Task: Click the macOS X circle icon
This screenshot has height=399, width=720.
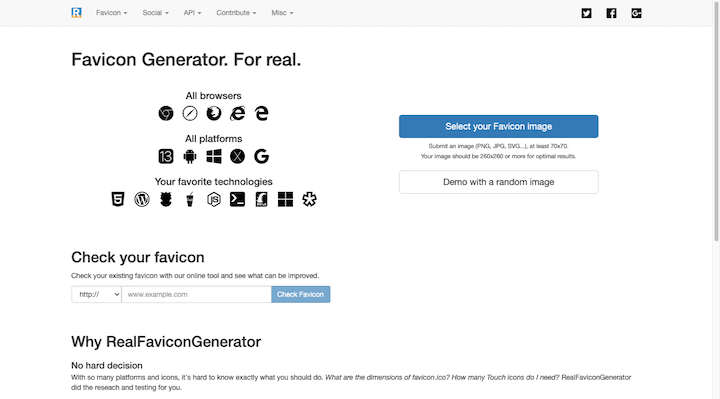Action: (237, 156)
